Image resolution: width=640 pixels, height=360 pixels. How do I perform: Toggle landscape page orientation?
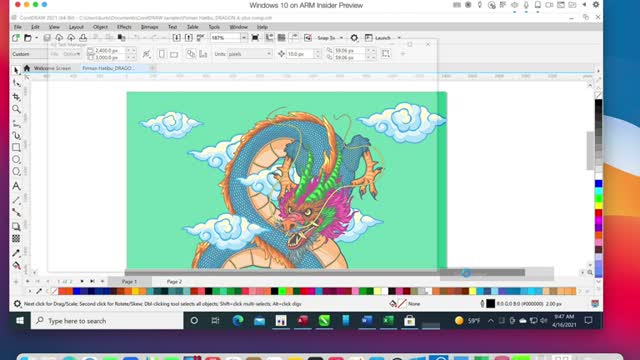point(174,54)
